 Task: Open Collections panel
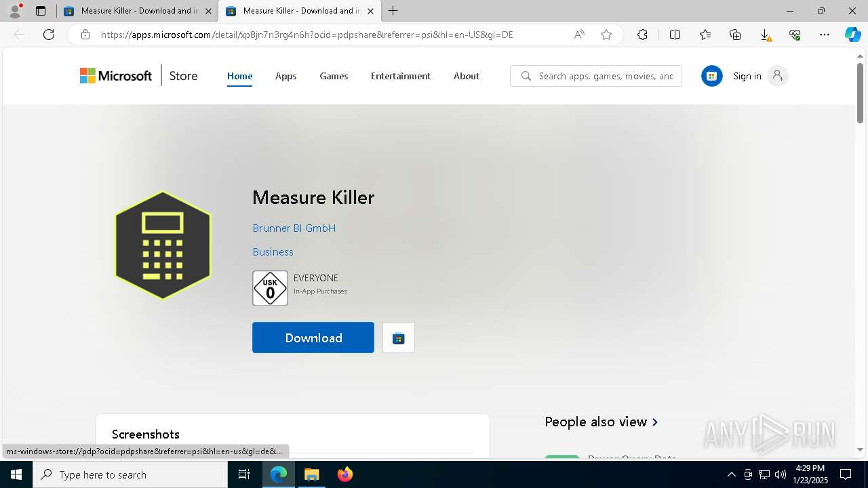(x=735, y=35)
